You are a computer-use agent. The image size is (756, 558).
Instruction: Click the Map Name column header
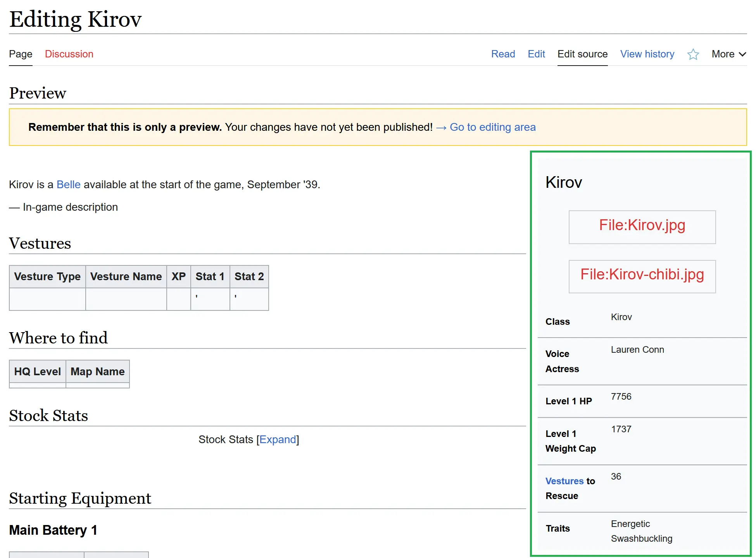97,372
